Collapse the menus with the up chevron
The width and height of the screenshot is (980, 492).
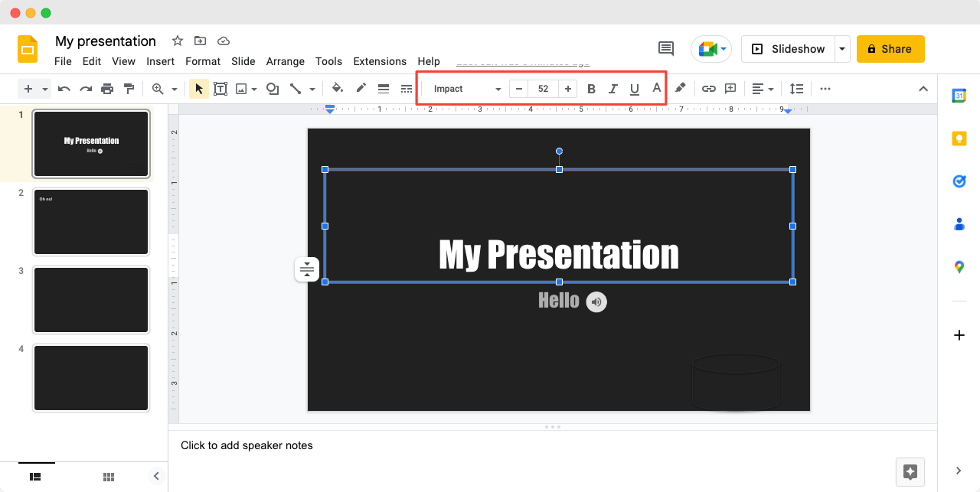pyautogui.click(x=923, y=89)
